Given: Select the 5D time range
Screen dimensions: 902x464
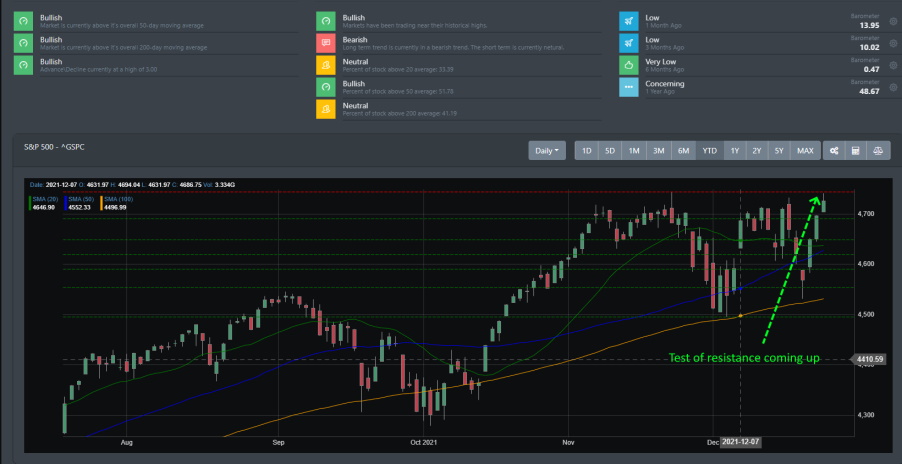Looking at the screenshot, I should [610, 151].
